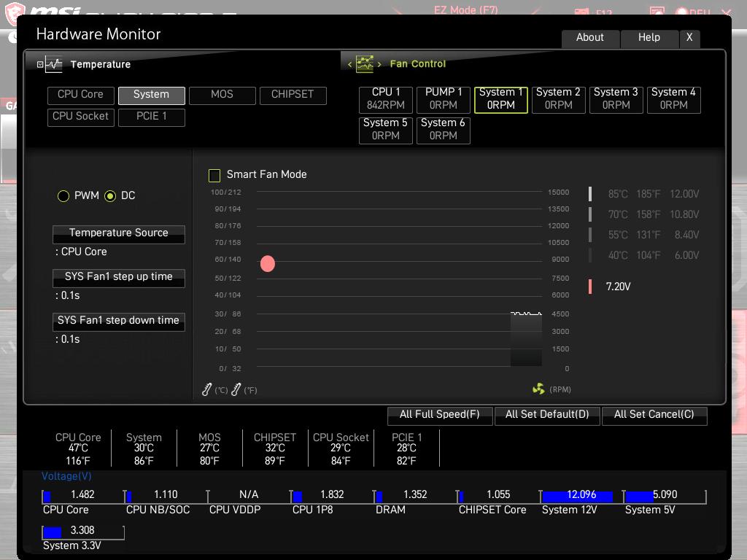Switch to CPU 1 fan tab
The height and width of the screenshot is (560, 747).
[x=386, y=99]
